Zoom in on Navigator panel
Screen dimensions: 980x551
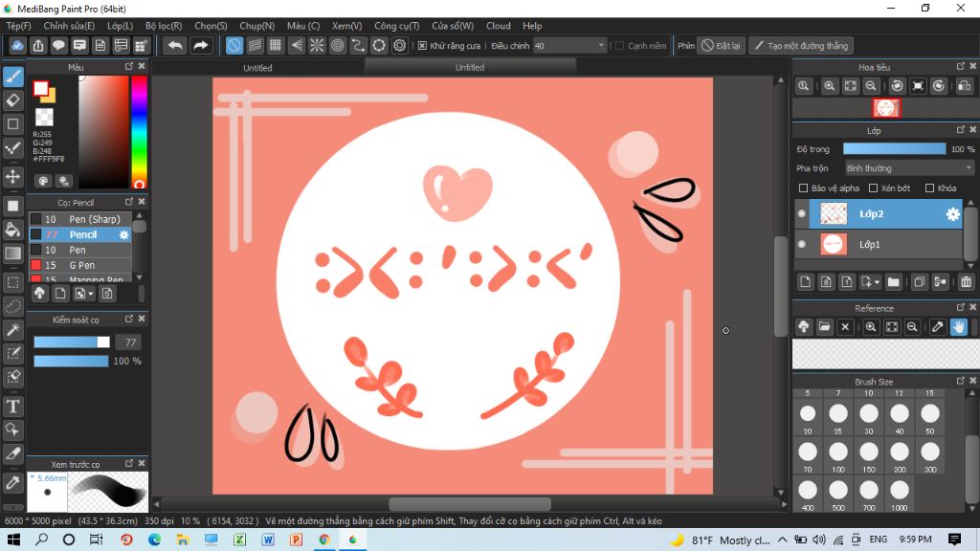point(829,86)
